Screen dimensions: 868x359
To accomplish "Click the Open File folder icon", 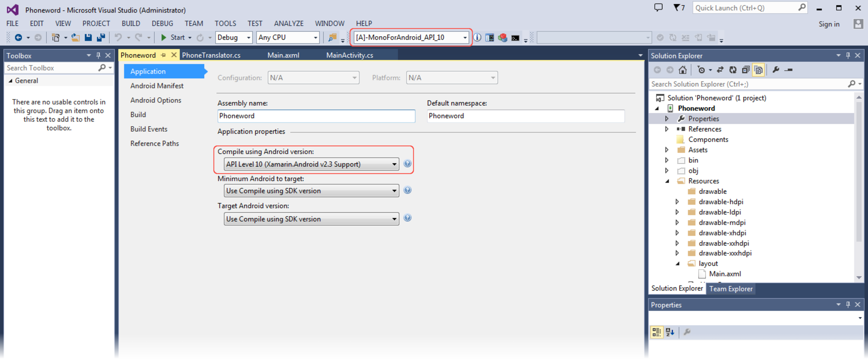I will click(x=76, y=37).
